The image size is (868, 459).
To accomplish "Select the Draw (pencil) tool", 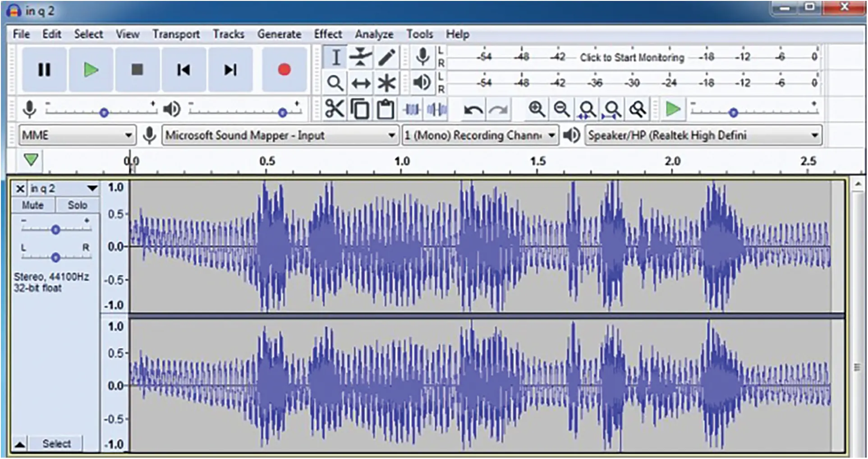I will (386, 57).
